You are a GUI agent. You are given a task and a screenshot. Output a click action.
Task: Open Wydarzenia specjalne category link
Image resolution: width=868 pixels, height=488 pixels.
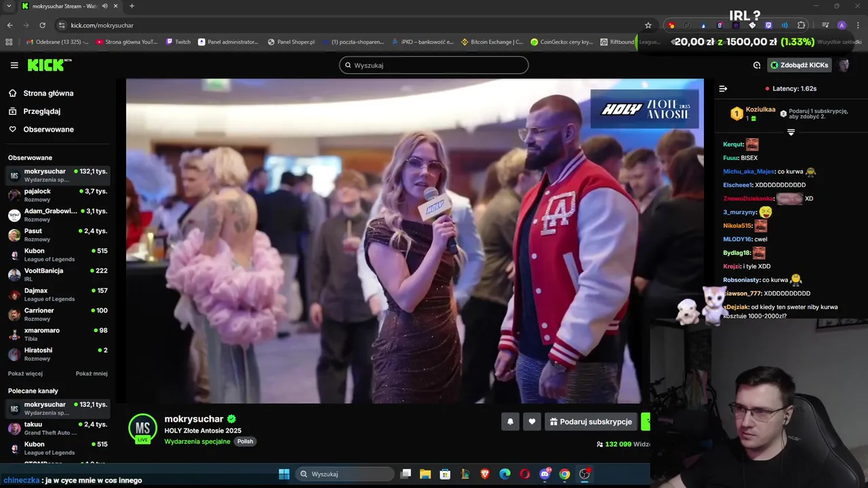tap(197, 441)
